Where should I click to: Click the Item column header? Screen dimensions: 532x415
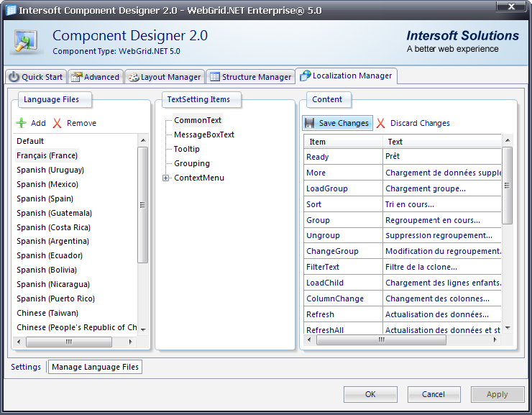click(x=344, y=142)
